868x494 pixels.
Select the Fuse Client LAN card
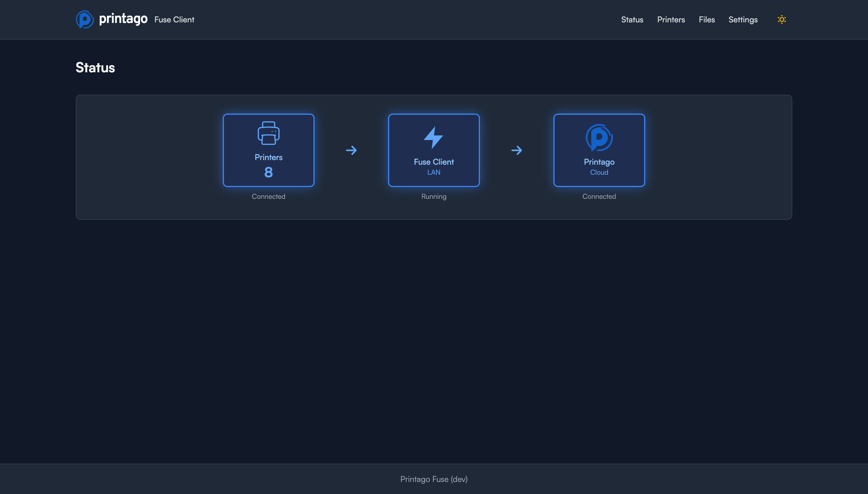(433, 150)
